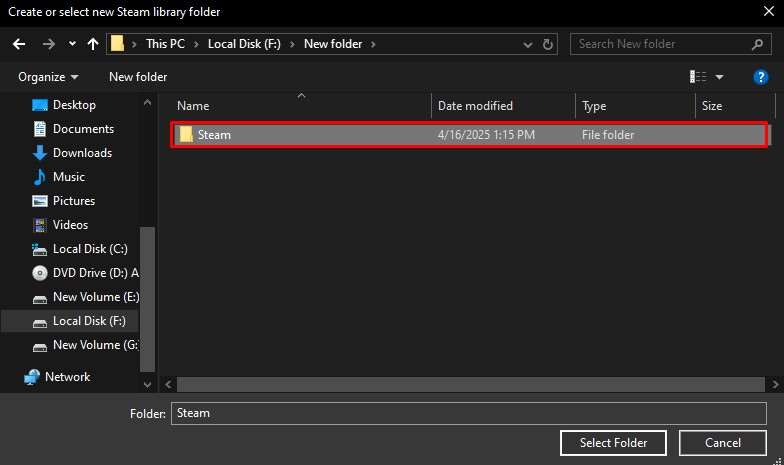The width and height of the screenshot is (784, 465).
Task: Click the horizontal scrollbar left arrow
Action: pyautogui.click(x=168, y=384)
